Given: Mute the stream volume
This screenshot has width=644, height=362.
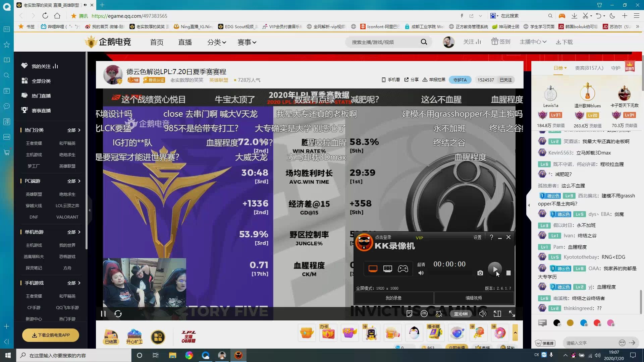Looking at the screenshot, I should coord(483,314).
